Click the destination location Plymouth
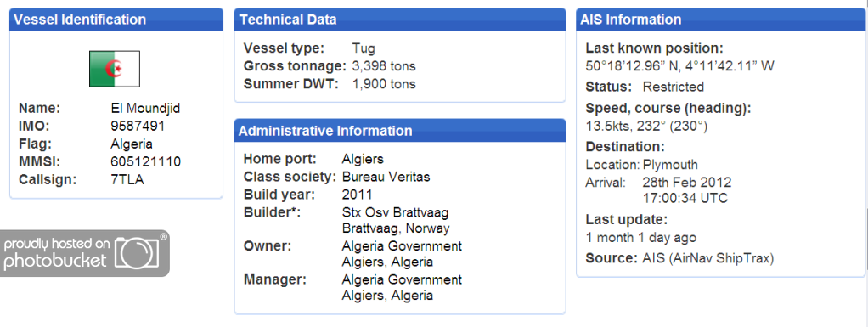Screen dimensions: 868x327 670,165
